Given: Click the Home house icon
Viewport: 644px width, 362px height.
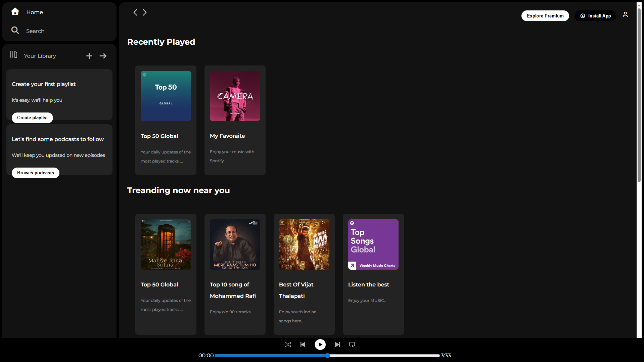Looking at the screenshot, I should pos(15,12).
